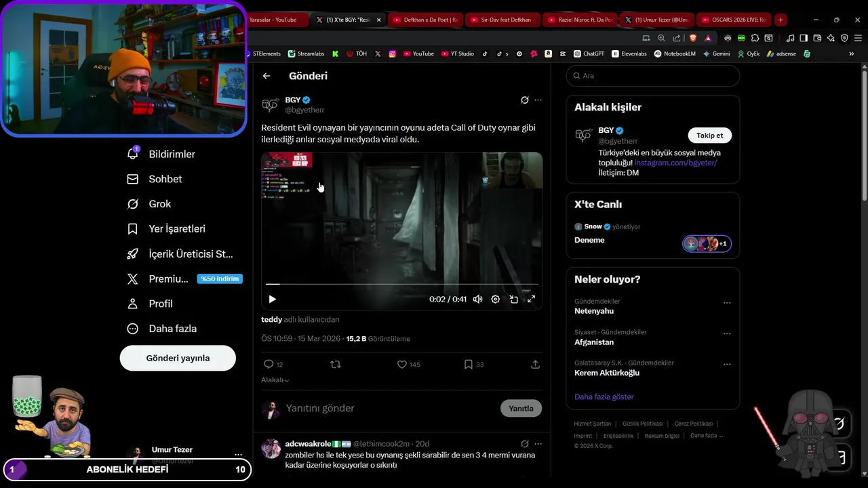The width and height of the screenshot is (868, 488).
Task: Enter fullscreen on the video player
Action: click(x=531, y=299)
